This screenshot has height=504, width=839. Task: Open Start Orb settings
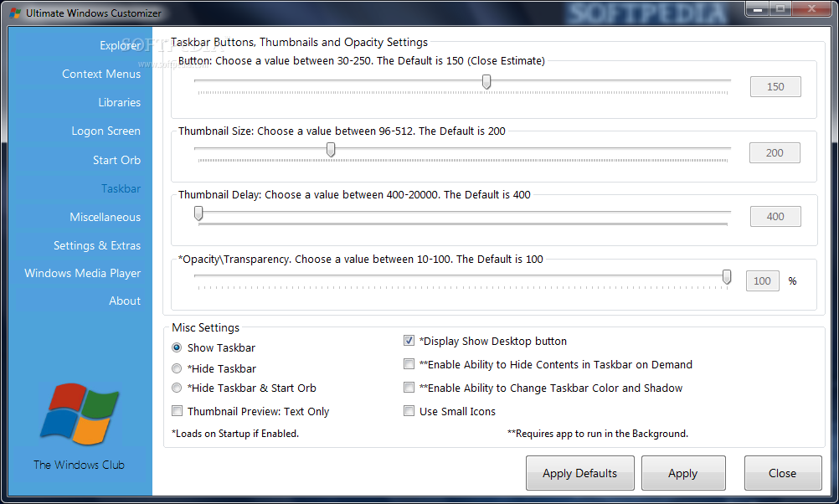click(116, 160)
